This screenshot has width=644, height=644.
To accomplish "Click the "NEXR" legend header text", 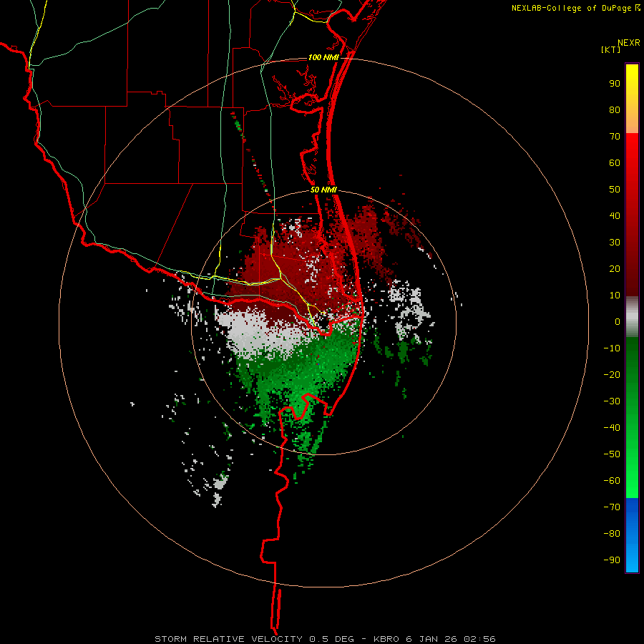I will pos(628,43).
